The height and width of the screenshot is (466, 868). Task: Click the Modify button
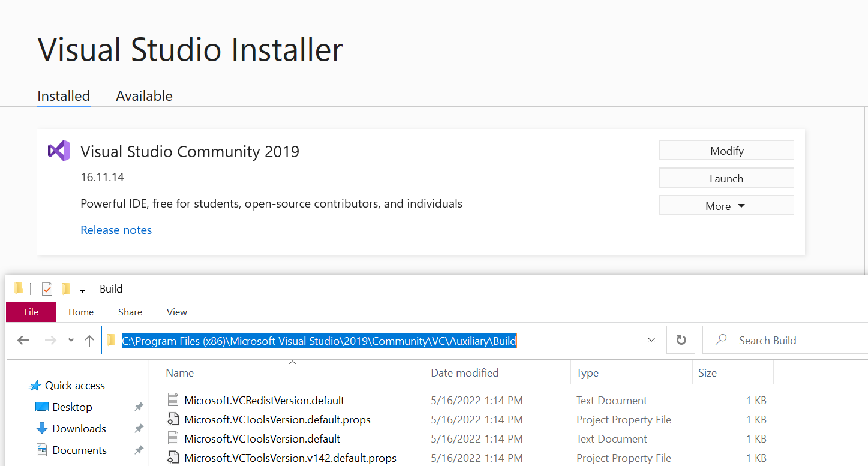click(726, 151)
